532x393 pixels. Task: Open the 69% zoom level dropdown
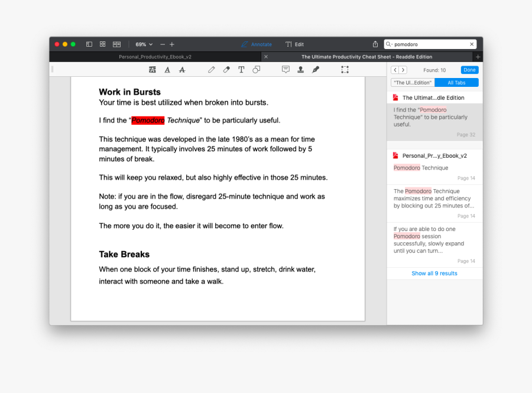pyautogui.click(x=144, y=44)
